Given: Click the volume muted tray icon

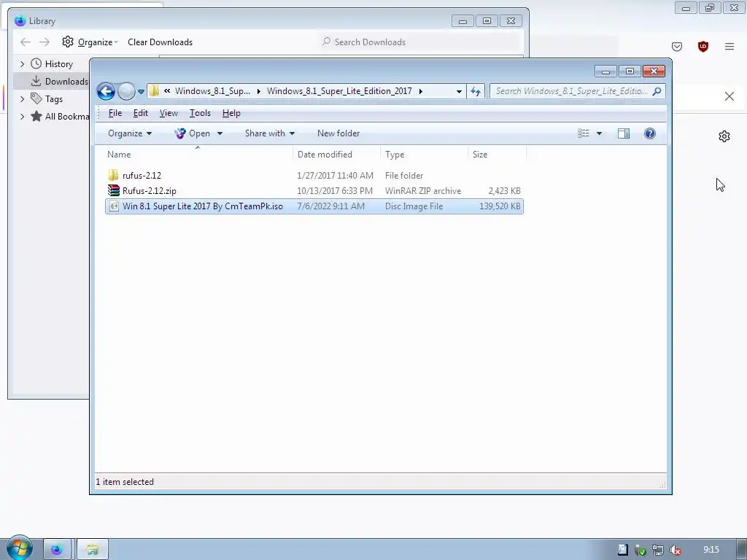Looking at the screenshot, I should [x=676, y=550].
